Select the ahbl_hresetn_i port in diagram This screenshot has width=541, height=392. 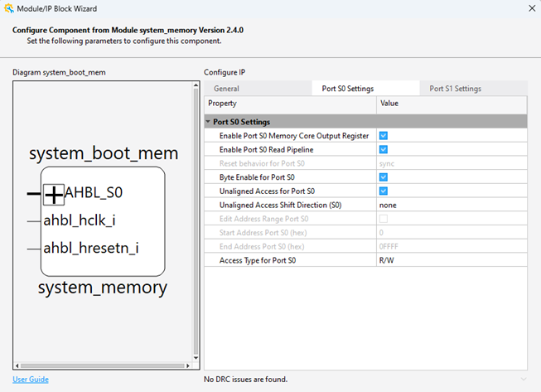pyautogui.click(x=91, y=248)
